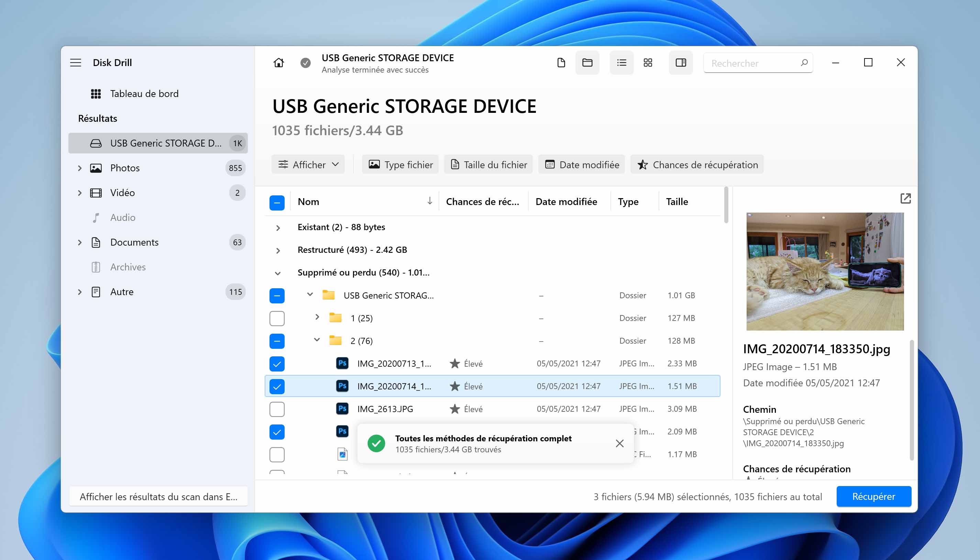This screenshot has width=980, height=560.
Task: Expand the Existant (2) group
Action: tap(278, 228)
